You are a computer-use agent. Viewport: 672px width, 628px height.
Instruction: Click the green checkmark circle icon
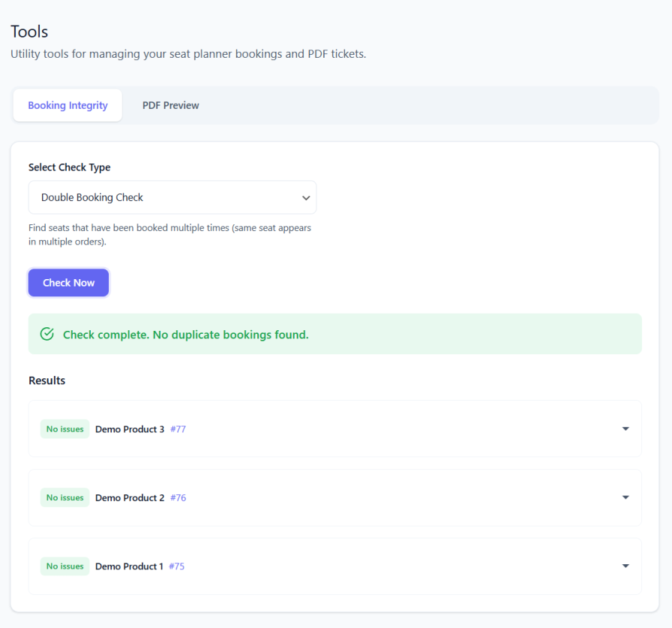click(47, 334)
